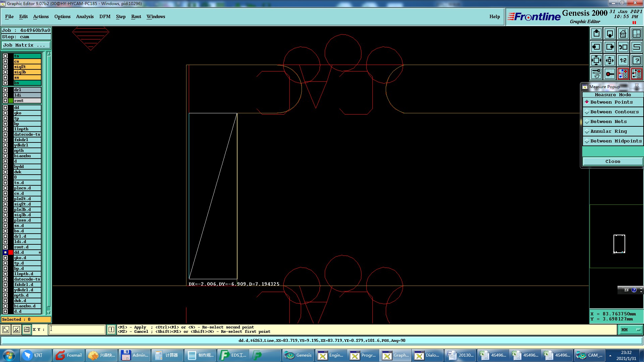Click the wrench and palette tools icon
The height and width of the screenshot is (362, 644).
596,74
